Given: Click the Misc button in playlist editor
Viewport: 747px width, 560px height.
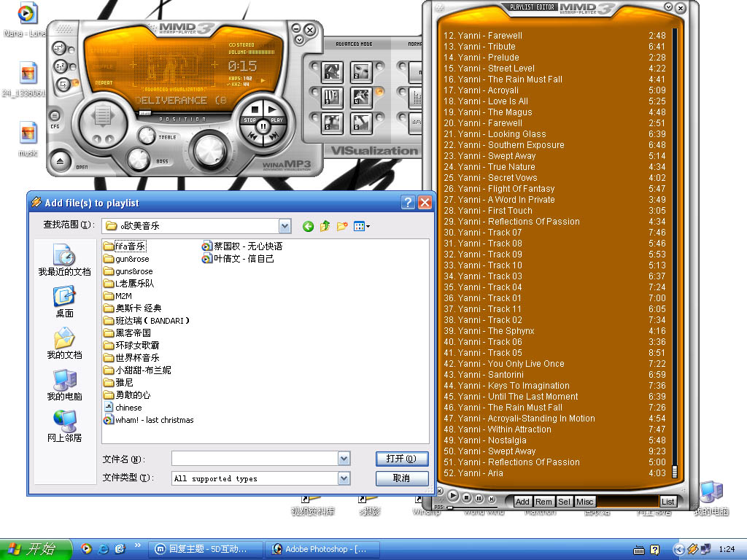Looking at the screenshot, I should tap(584, 502).
